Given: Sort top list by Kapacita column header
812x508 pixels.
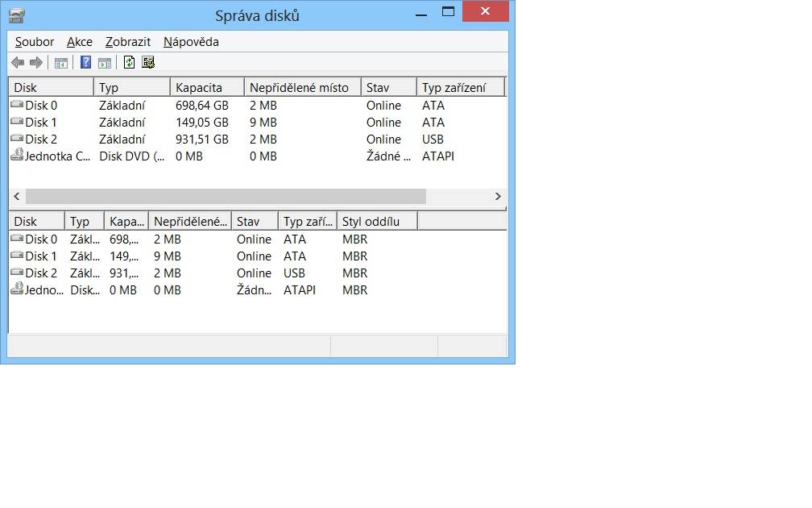Looking at the screenshot, I should (x=207, y=87).
